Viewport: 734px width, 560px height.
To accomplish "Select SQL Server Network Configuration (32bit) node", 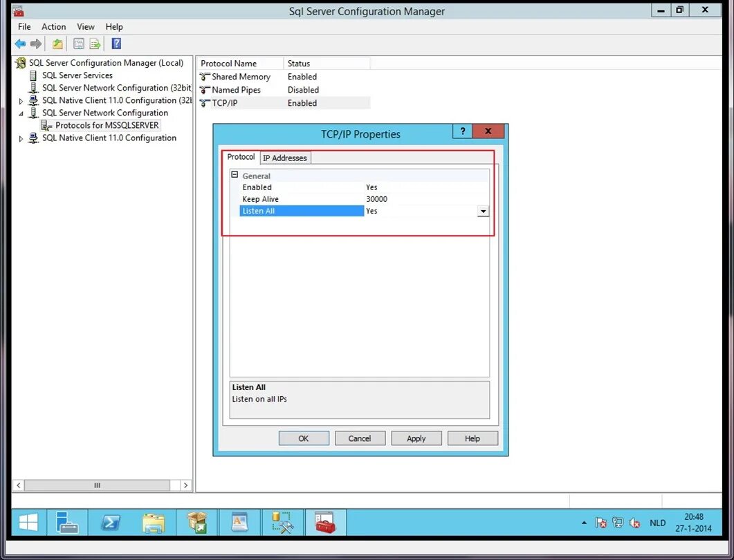I will coord(117,88).
